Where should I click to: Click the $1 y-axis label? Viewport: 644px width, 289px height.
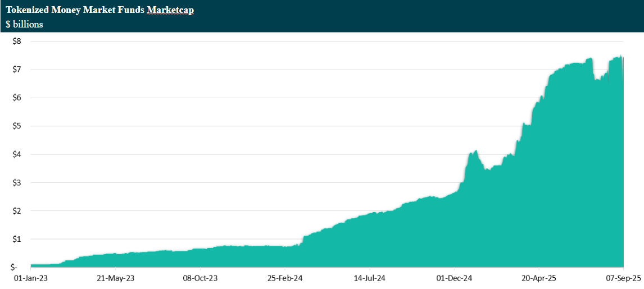coord(17,239)
